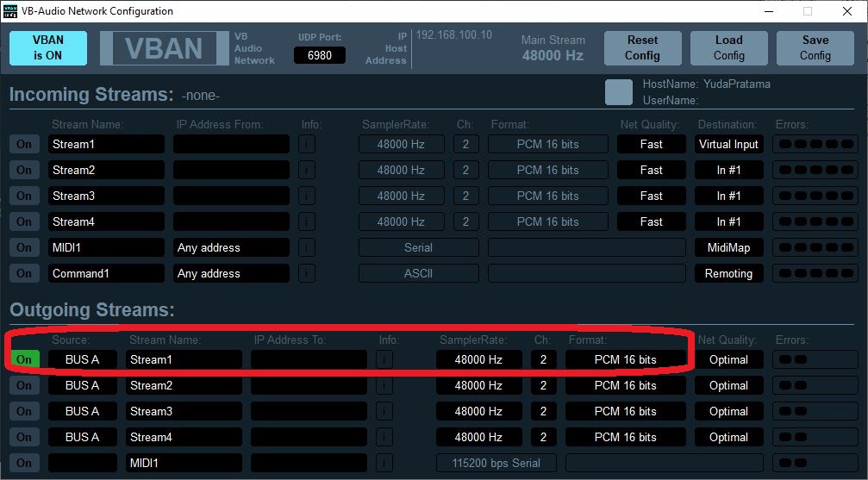
Task: Turn on incoming Stream3
Action: pos(24,196)
